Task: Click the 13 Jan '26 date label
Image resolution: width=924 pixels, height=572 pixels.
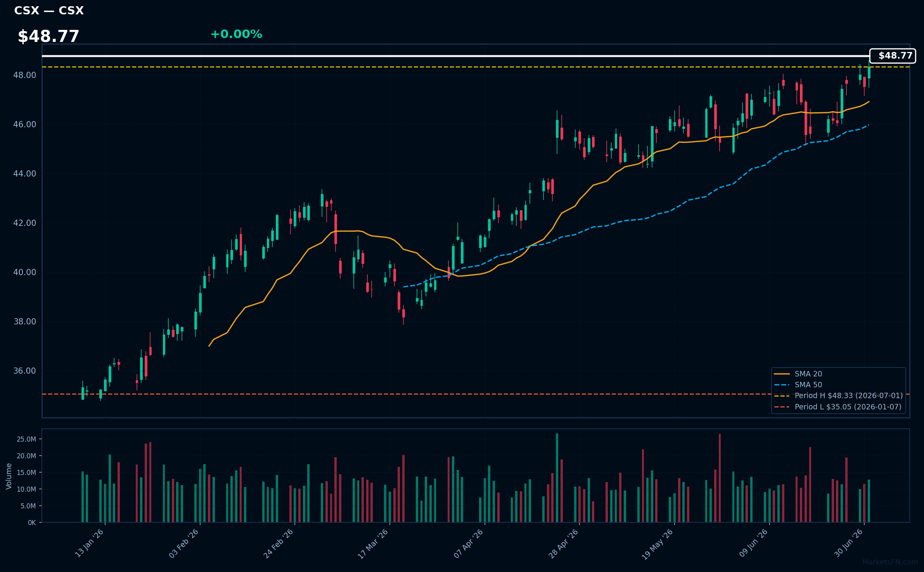Action: tap(89, 543)
